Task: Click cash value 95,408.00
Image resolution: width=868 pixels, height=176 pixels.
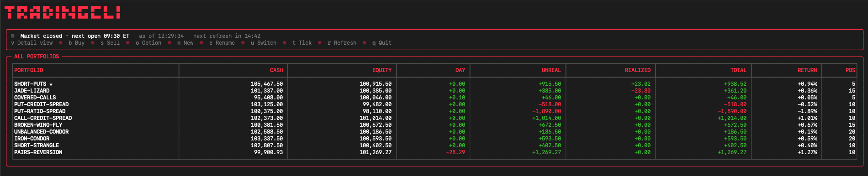Action: click(268, 98)
